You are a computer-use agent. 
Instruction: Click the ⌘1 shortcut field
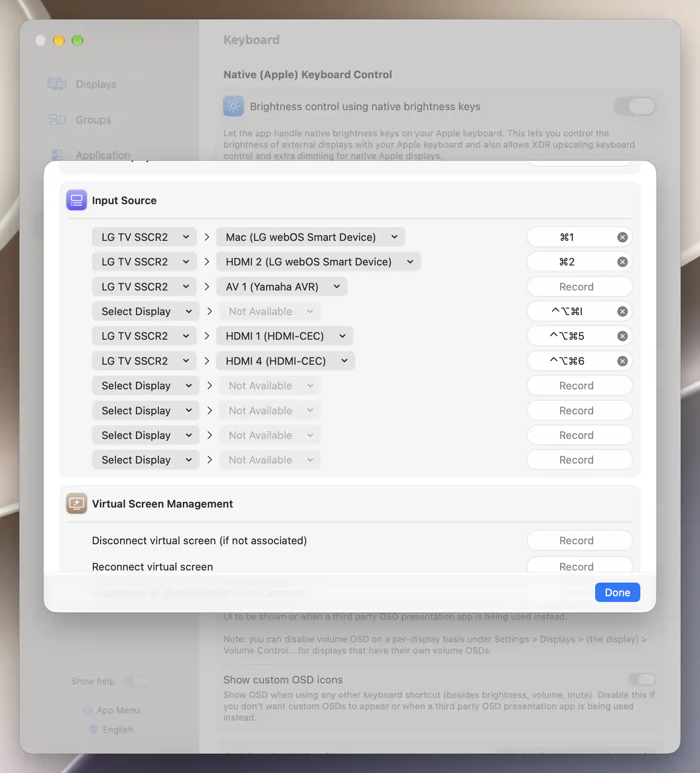point(579,237)
